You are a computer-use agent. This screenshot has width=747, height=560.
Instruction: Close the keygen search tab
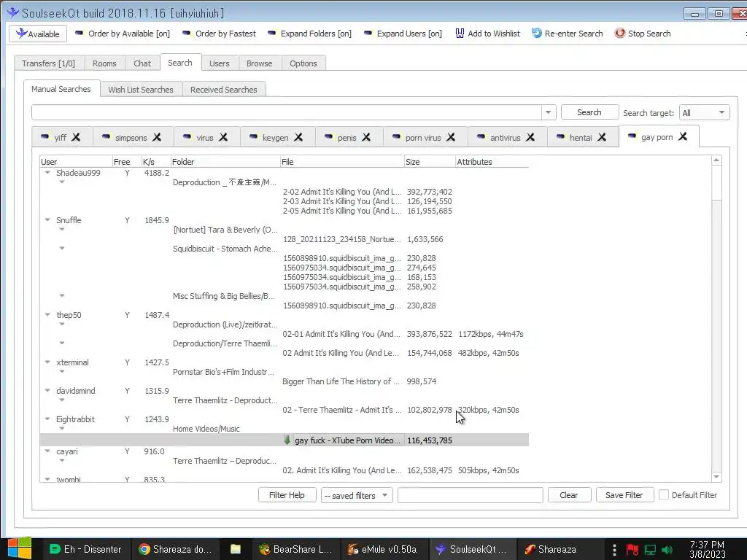click(298, 137)
